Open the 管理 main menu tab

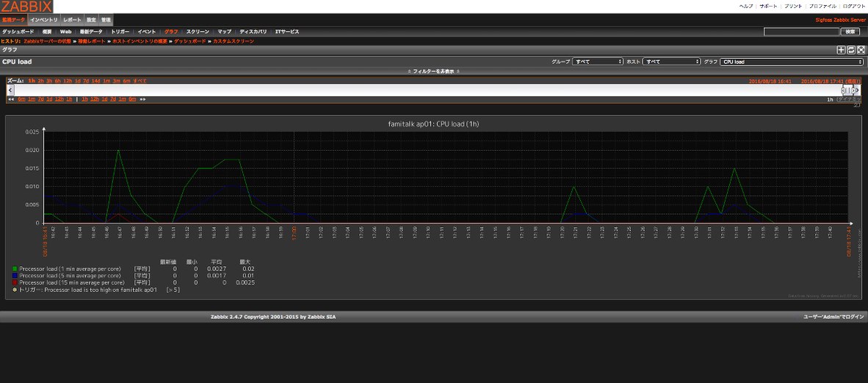[106, 20]
